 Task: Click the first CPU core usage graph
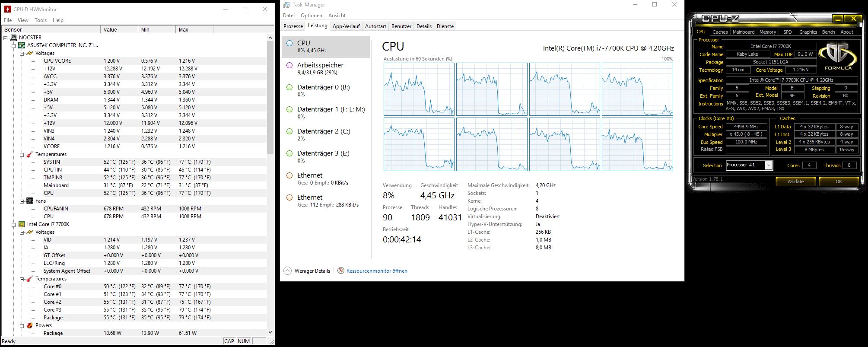tap(419, 89)
